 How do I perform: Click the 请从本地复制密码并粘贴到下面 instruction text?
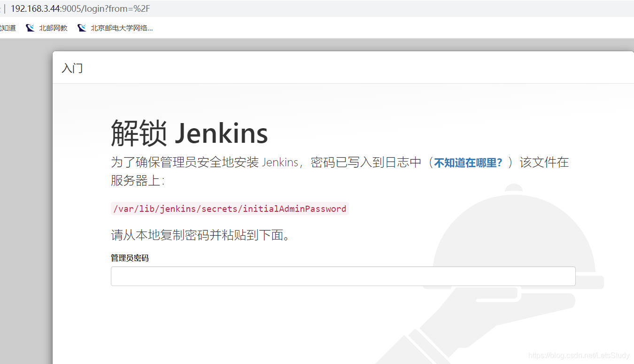click(201, 235)
